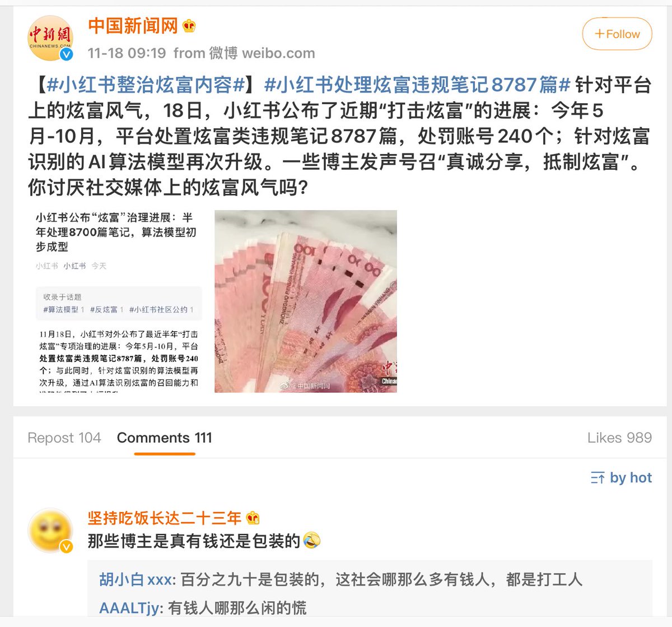Click the blue verified badge on 中国新闻网 avatar

(x=66, y=54)
